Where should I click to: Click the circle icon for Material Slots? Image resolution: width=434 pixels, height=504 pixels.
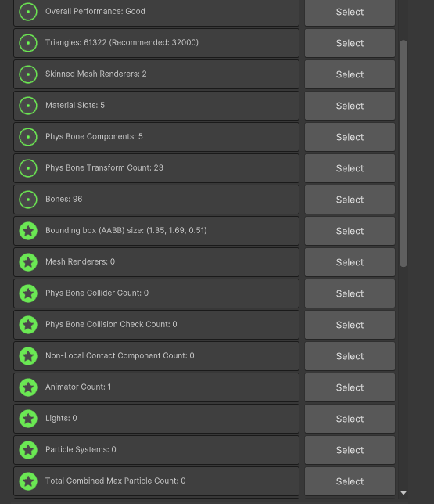28,106
